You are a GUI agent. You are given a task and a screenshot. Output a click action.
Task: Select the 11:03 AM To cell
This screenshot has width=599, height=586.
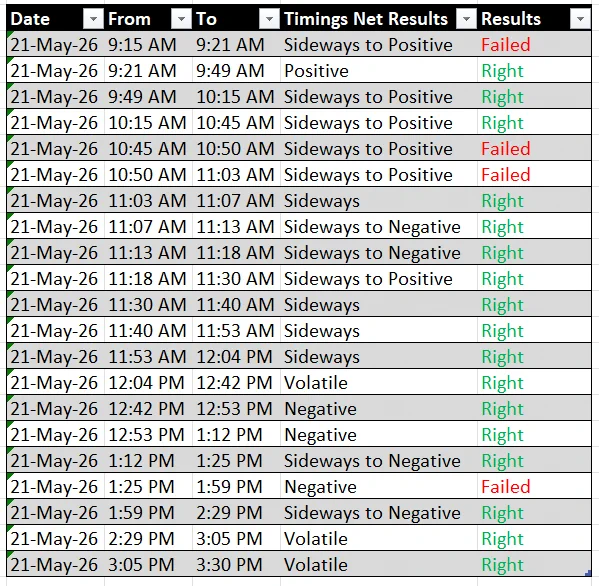click(x=236, y=175)
